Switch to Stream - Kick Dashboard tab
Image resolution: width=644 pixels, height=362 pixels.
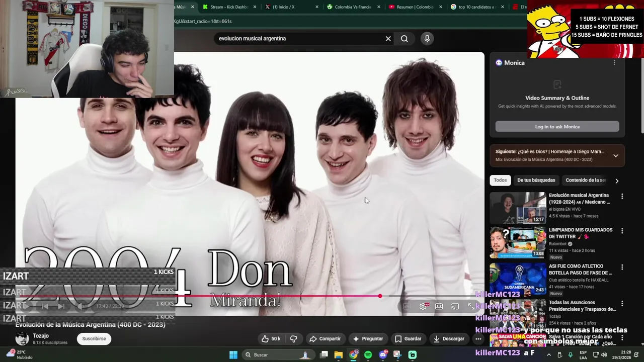coord(225,7)
